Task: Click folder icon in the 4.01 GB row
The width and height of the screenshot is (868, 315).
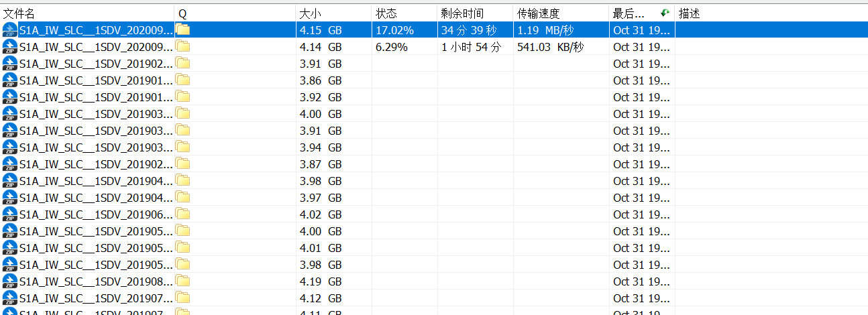Action: point(183,247)
